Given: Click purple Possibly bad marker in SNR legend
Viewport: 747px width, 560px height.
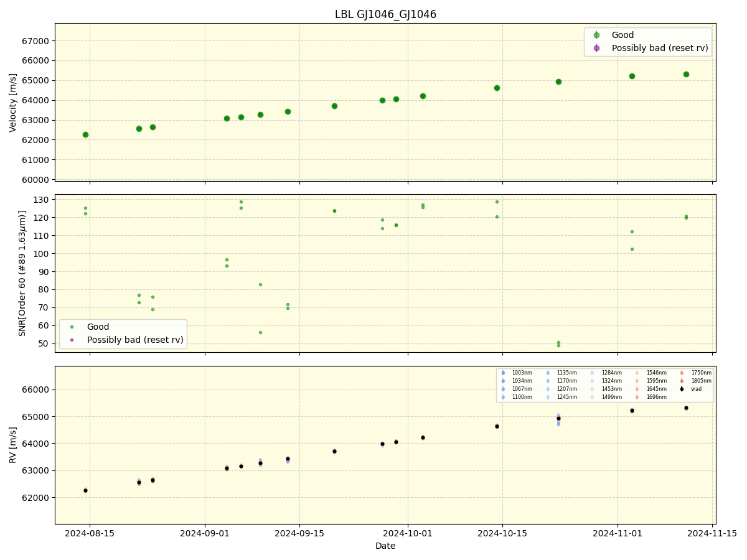Looking at the screenshot, I should point(72,340).
